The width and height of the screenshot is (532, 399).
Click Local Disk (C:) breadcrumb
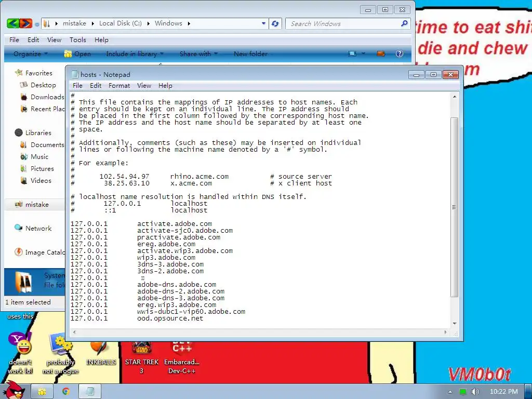pos(120,23)
